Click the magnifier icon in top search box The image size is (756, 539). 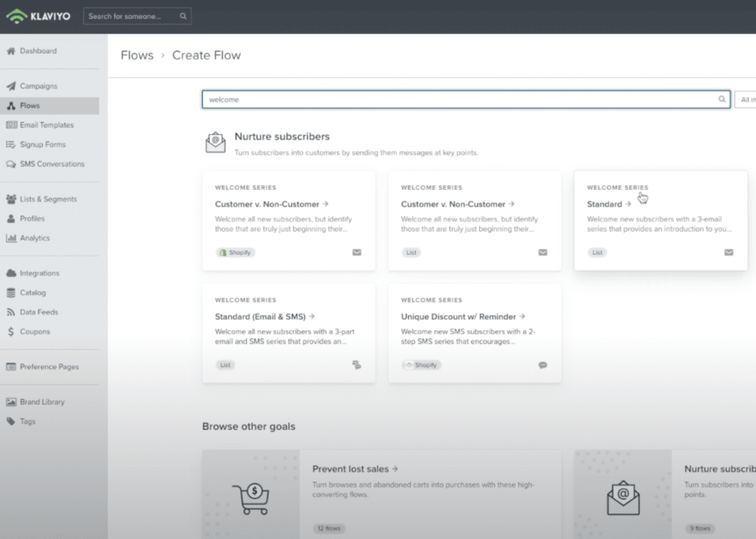click(183, 16)
